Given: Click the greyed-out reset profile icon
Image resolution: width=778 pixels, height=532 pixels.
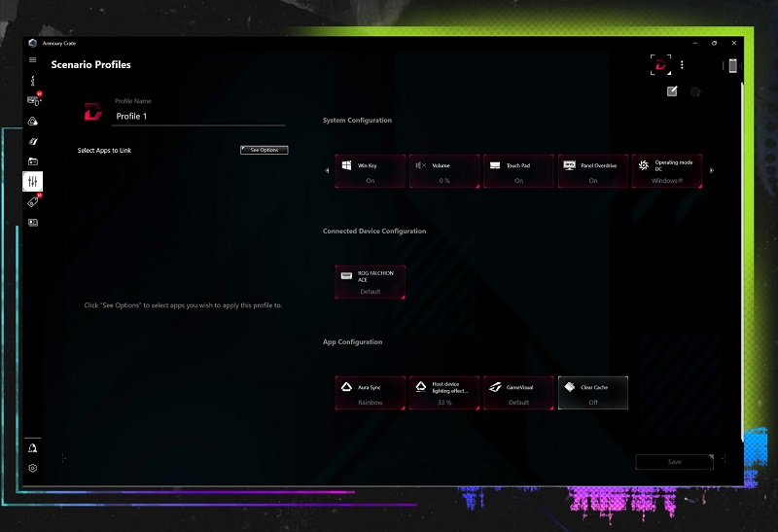Looking at the screenshot, I should point(695,91).
